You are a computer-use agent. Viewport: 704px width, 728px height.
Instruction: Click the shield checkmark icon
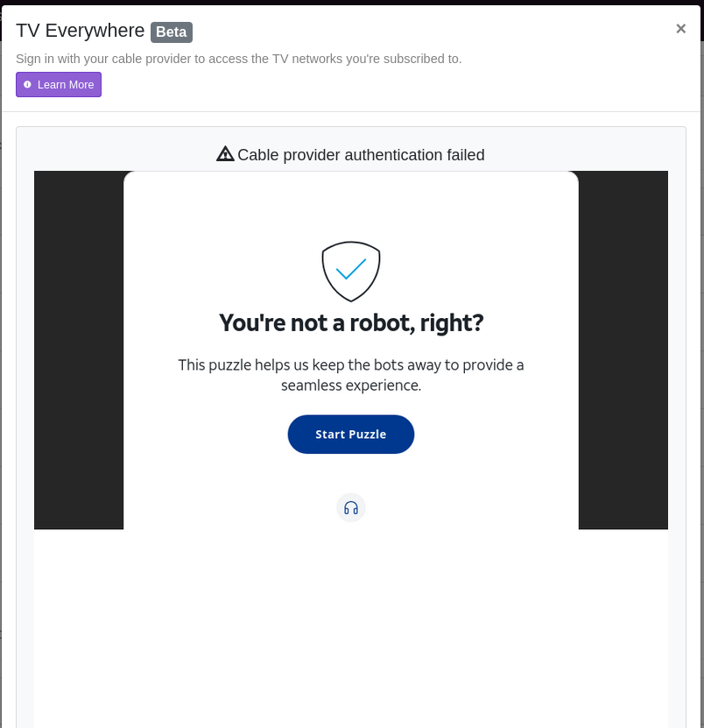350,271
